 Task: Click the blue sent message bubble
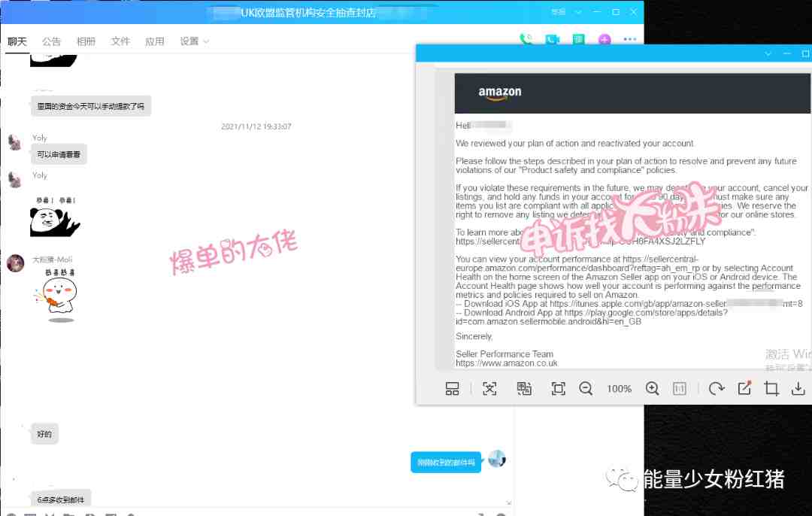pyautogui.click(x=446, y=462)
